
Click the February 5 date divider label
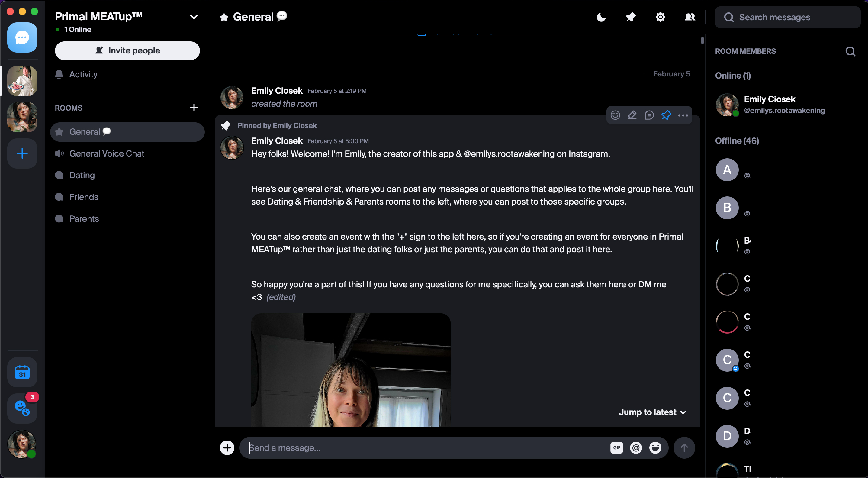672,74
